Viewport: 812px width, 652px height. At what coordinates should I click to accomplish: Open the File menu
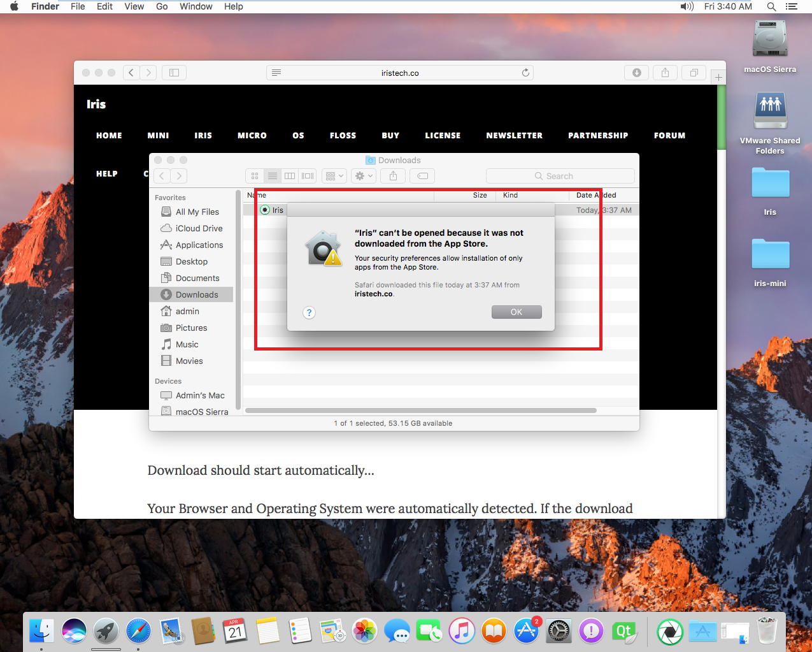78,6
